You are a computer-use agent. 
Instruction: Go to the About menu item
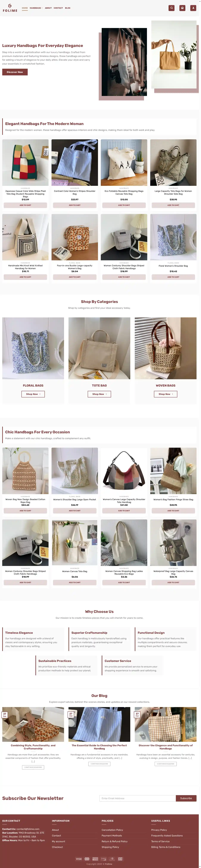[48, 8]
